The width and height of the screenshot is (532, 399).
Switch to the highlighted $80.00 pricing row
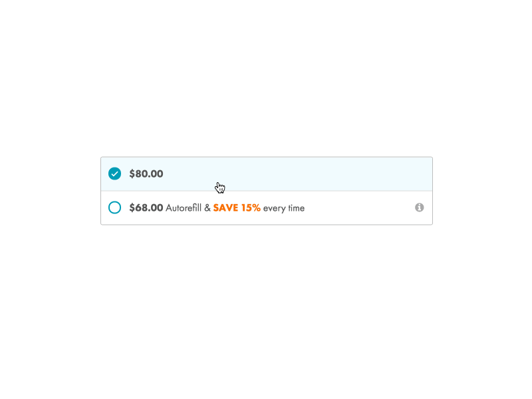coord(266,174)
